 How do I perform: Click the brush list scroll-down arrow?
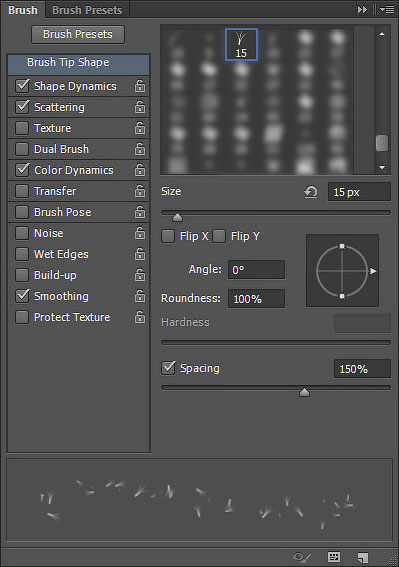pyautogui.click(x=382, y=167)
